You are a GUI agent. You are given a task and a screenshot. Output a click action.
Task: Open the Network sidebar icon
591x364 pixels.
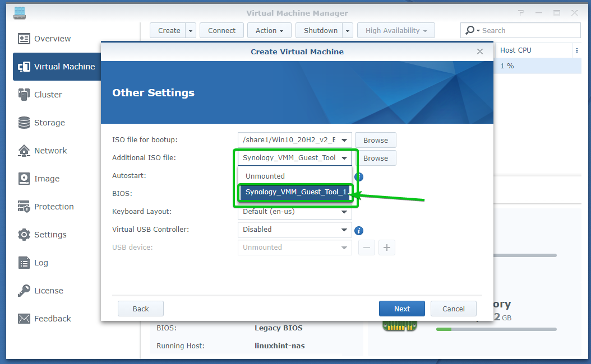24,151
